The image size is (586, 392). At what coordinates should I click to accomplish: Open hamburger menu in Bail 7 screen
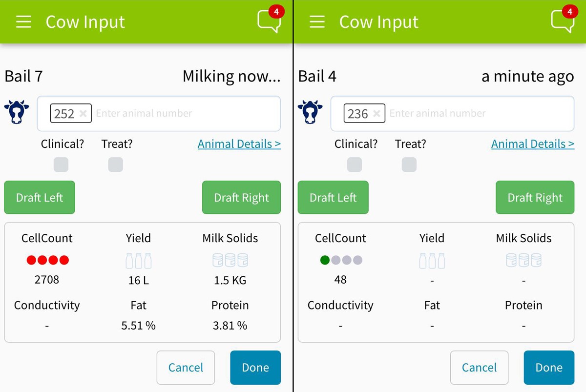click(x=23, y=22)
